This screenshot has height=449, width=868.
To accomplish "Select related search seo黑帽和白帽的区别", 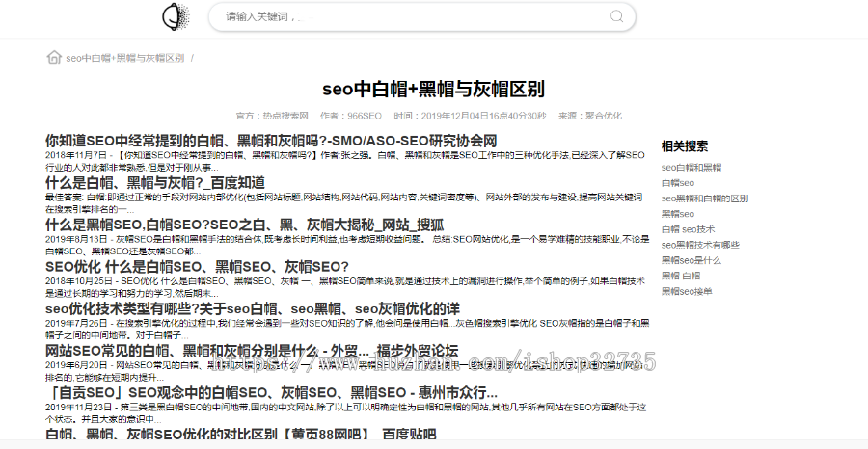I will [x=705, y=198].
